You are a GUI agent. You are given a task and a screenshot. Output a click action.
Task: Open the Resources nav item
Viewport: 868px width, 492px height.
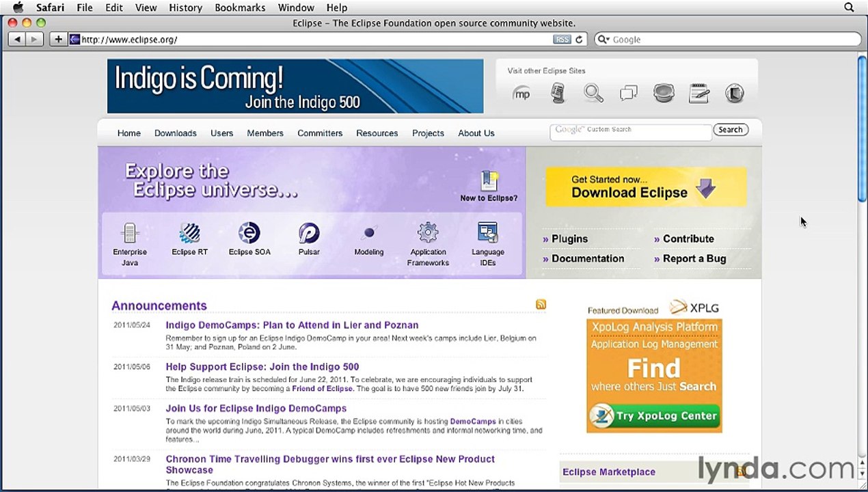click(377, 133)
